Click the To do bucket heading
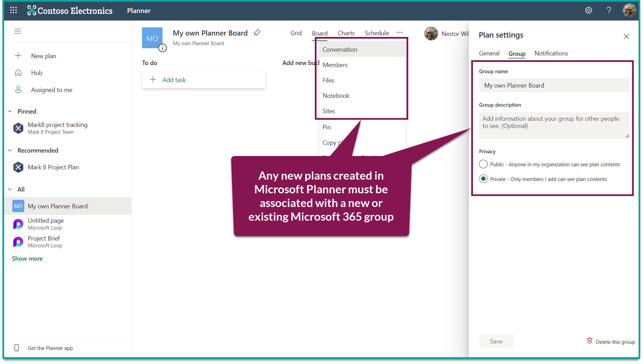This screenshot has height=364, width=643. point(150,63)
